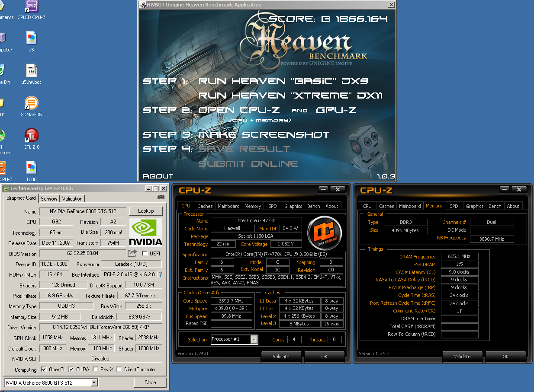
Task: Click Make Screenshot in Heaven Benchmark
Action: (x=264, y=135)
